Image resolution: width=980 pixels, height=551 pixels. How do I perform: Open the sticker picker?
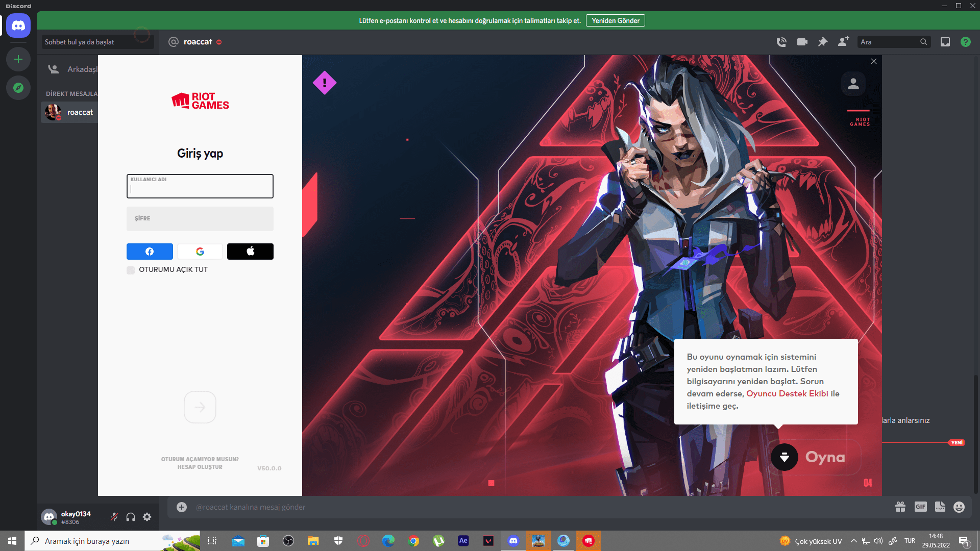[940, 507]
